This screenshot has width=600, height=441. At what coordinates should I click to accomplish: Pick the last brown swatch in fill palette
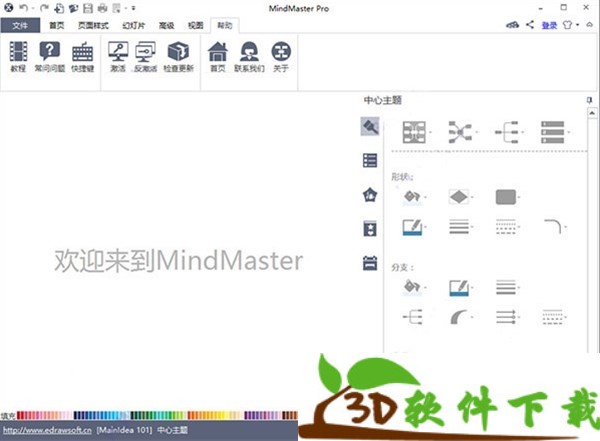pos(295,415)
